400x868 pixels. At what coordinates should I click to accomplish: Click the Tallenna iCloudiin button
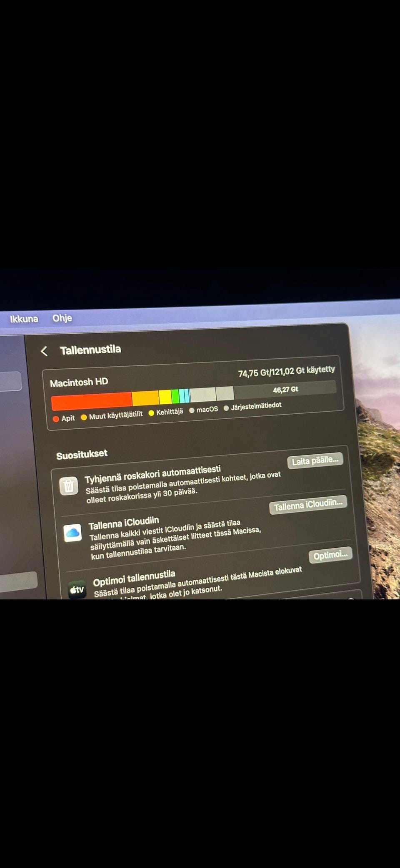coord(308,505)
